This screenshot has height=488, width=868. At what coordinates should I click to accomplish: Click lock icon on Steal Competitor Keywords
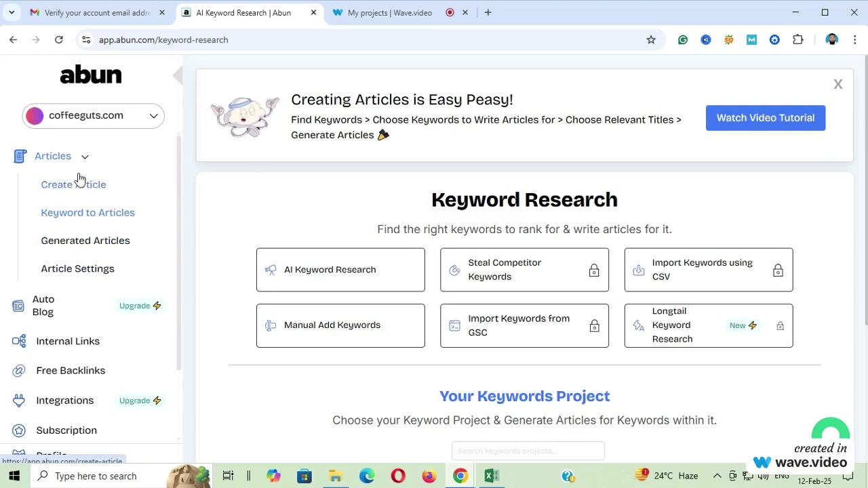click(x=594, y=270)
